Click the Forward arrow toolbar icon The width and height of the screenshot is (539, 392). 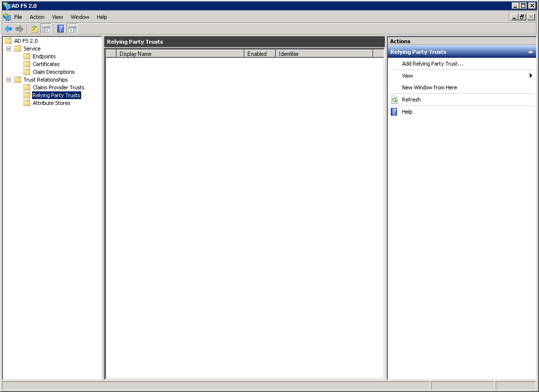[x=19, y=29]
